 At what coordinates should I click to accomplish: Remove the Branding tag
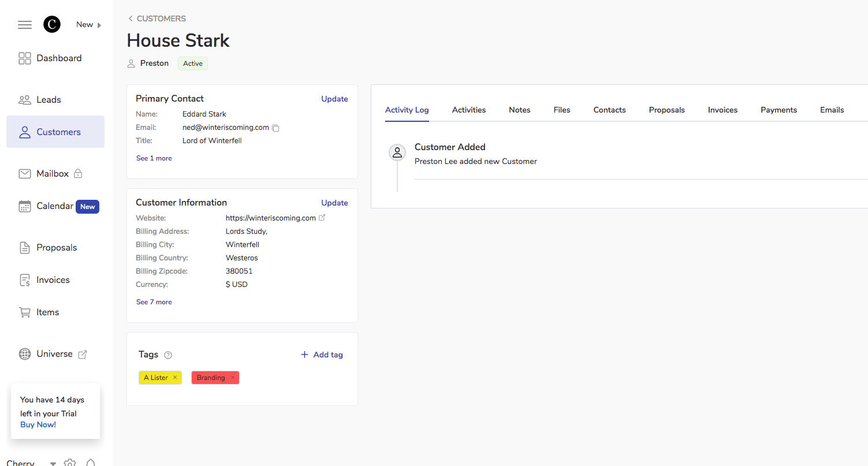[x=233, y=378]
